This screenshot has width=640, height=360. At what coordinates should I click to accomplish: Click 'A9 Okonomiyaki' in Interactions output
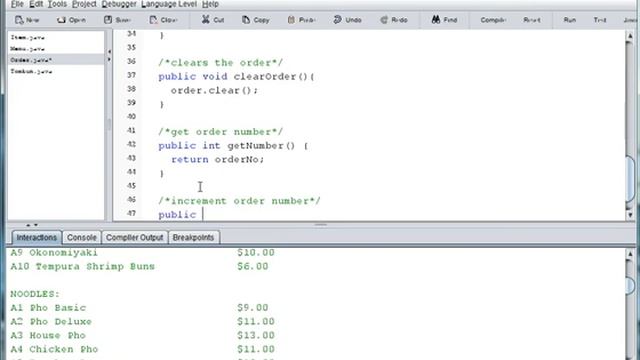(x=54, y=253)
